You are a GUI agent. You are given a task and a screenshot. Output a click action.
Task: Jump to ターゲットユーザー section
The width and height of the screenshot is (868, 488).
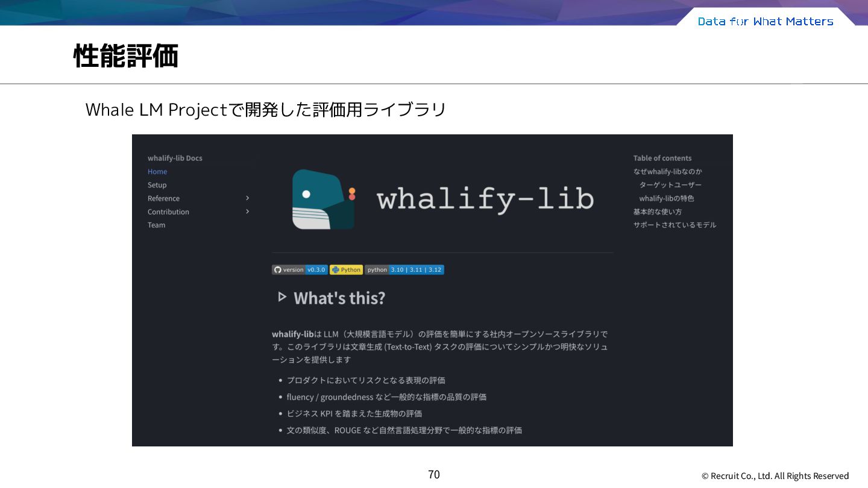(x=670, y=185)
